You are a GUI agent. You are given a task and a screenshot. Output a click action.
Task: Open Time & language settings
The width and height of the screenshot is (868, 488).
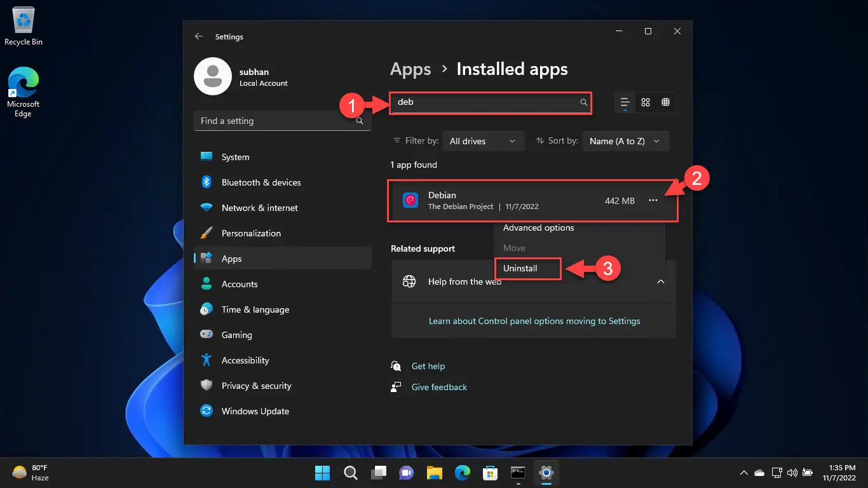283,309
